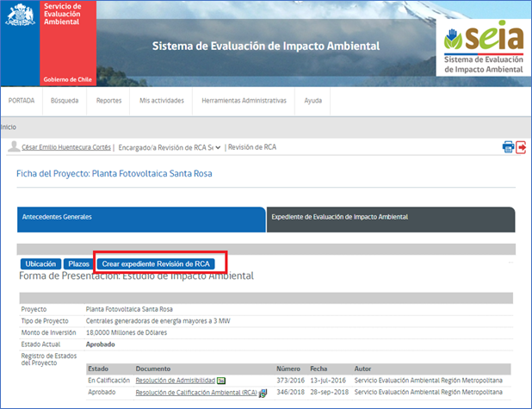This screenshot has width=532, height=409.
Task: Go to PORTADA menu item
Action: click(22, 101)
